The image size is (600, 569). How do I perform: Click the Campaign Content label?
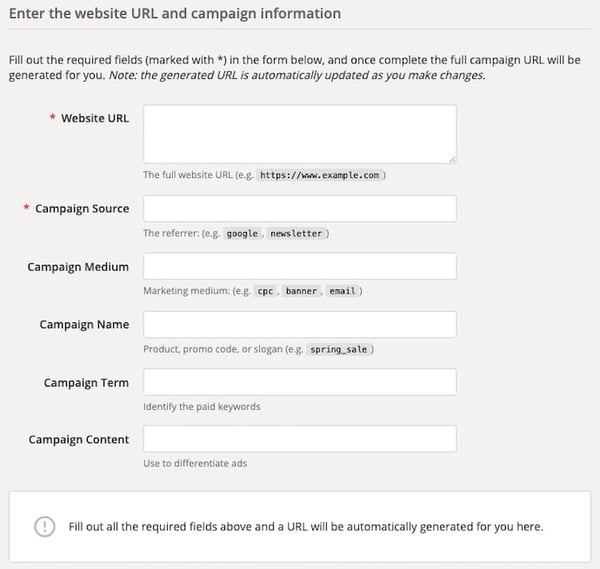78,440
